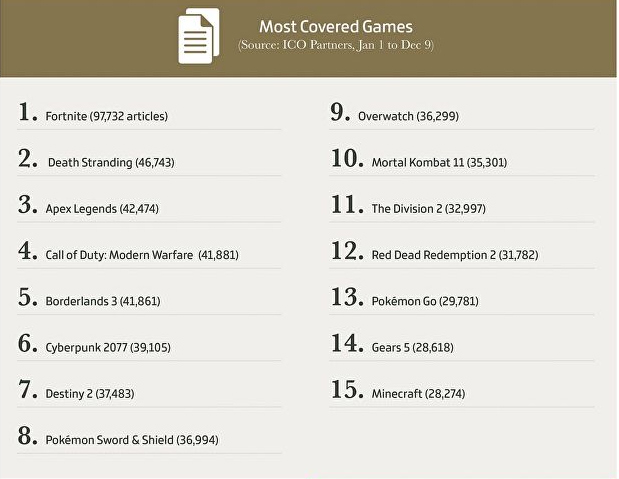Select 'Fortnite (97,732 articles)' entry
The width and height of the screenshot is (619, 479).
(x=107, y=116)
